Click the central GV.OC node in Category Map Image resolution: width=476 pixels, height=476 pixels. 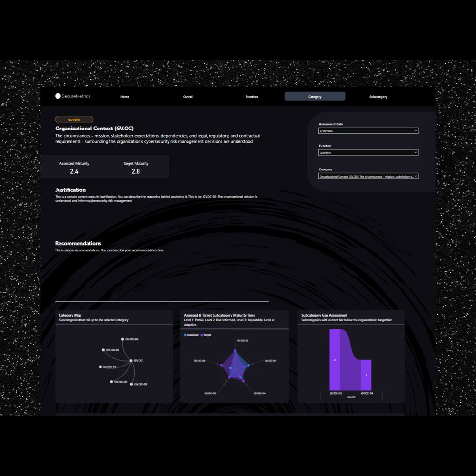131,361
